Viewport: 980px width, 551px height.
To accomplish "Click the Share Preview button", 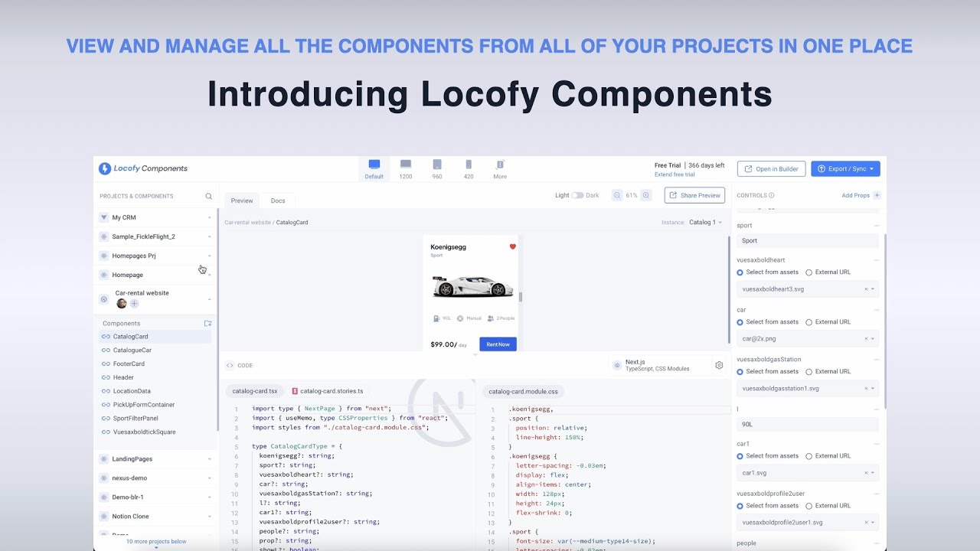I will pyautogui.click(x=694, y=195).
